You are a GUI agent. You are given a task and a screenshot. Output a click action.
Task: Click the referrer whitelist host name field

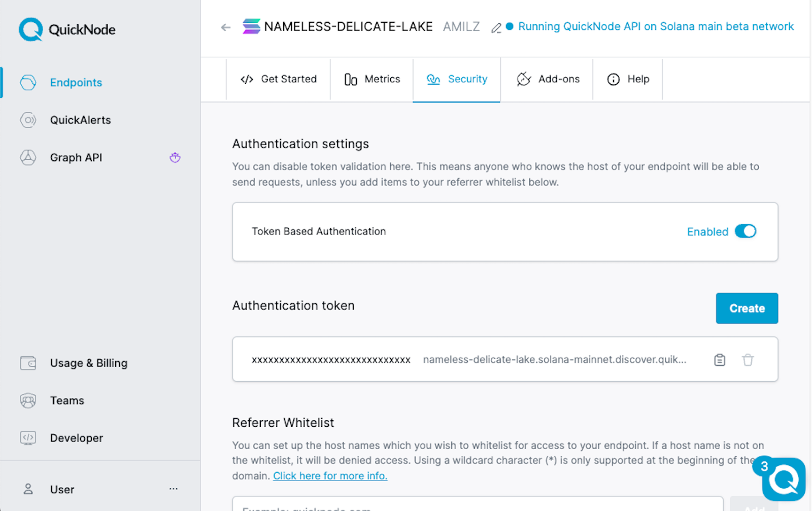[478, 503]
